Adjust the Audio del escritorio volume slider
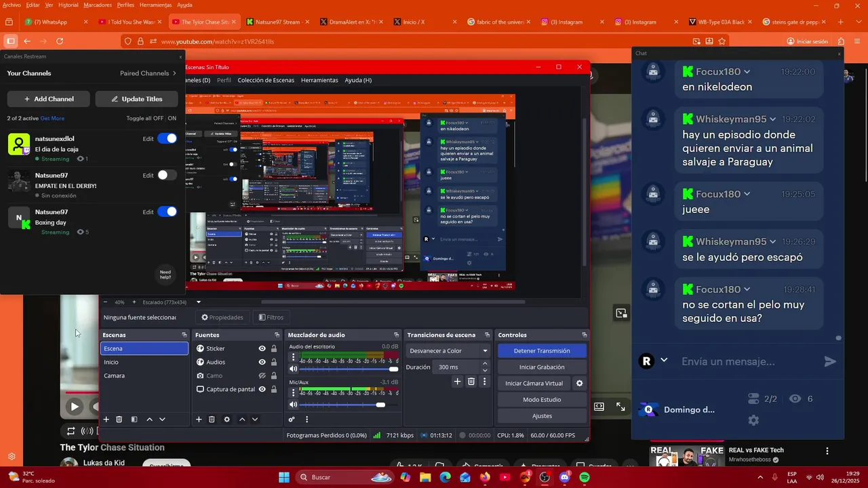The width and height of the screenshot is (868, 488). pos(348,369)
